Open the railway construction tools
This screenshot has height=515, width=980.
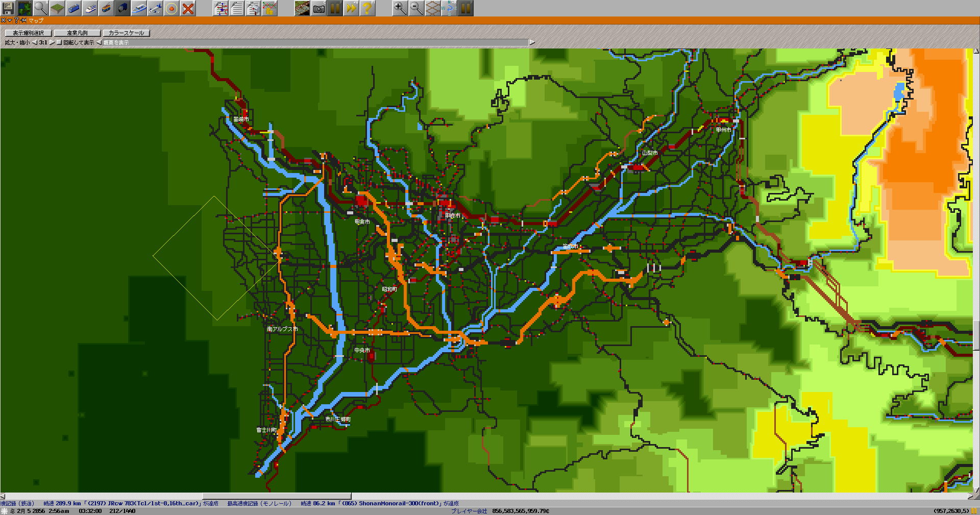73,8
